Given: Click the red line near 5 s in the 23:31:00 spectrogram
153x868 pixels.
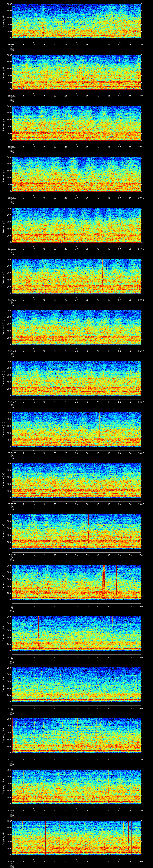Looking at the screenshot, I should coord(24,786).
